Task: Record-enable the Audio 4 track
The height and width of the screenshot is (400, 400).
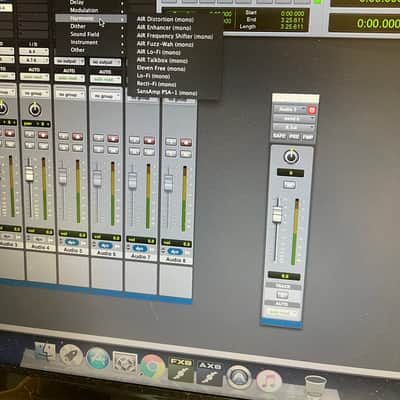Action: pos(43,135)
